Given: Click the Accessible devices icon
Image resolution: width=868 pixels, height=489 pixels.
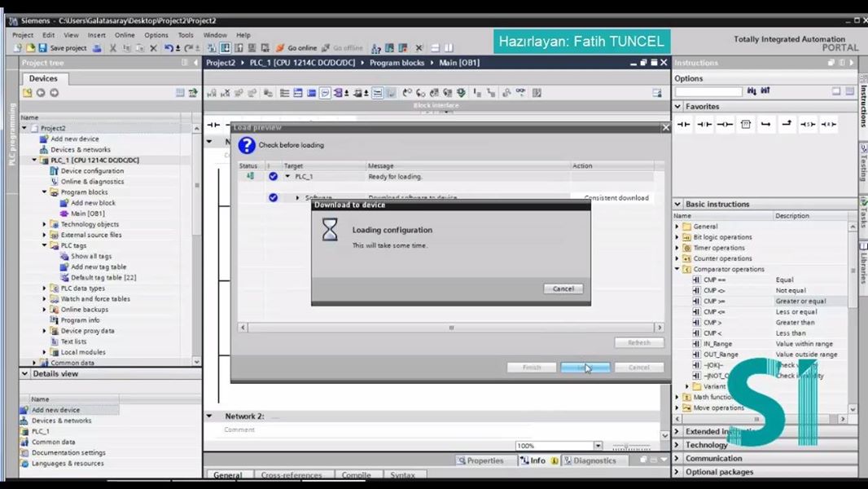Looking at the screenshot, I should [376, 48].
